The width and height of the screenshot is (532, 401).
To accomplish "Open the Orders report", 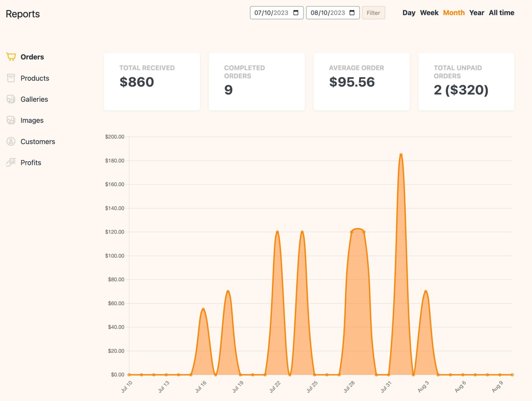I will pos(32,57).
